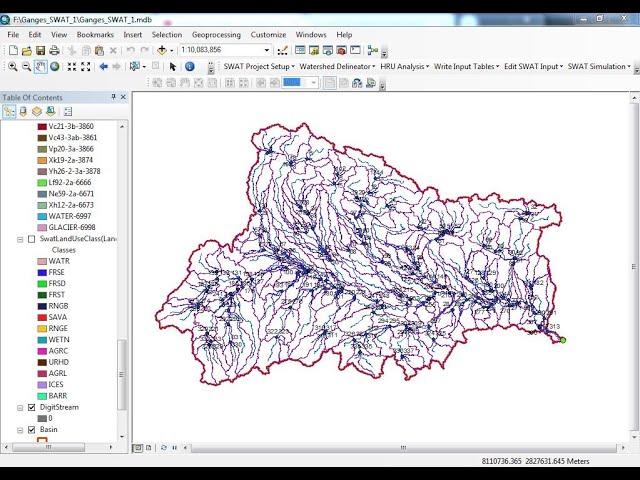640x480 pixels.
Task: Open the Editor toolbar
Action: [282, 50]
